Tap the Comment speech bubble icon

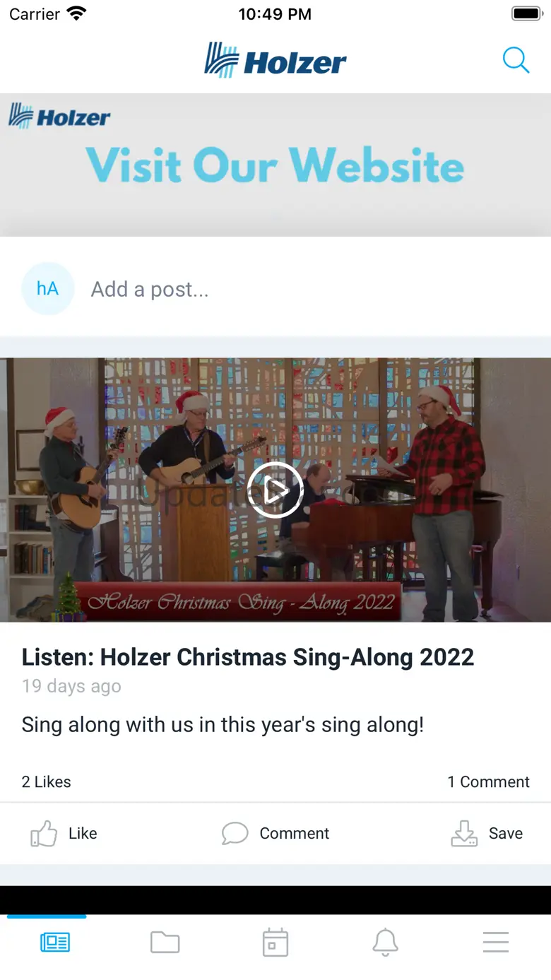coord(235,834)
